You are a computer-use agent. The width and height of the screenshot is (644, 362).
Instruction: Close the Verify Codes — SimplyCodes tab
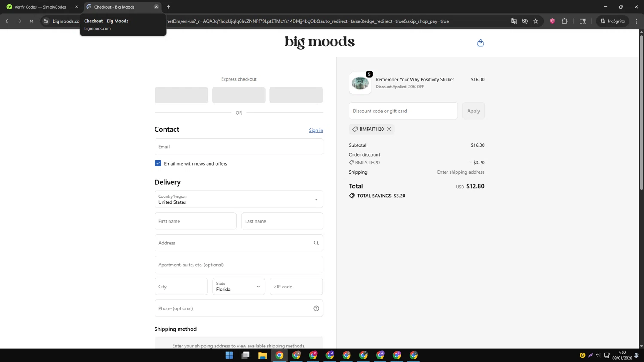[x=76, y=7]
